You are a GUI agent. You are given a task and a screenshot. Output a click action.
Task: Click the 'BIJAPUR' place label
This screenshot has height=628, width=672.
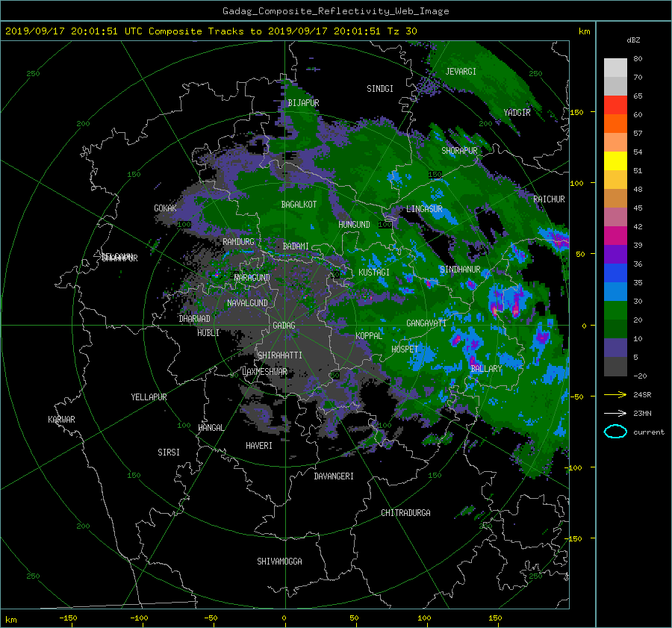coord(303,103)
